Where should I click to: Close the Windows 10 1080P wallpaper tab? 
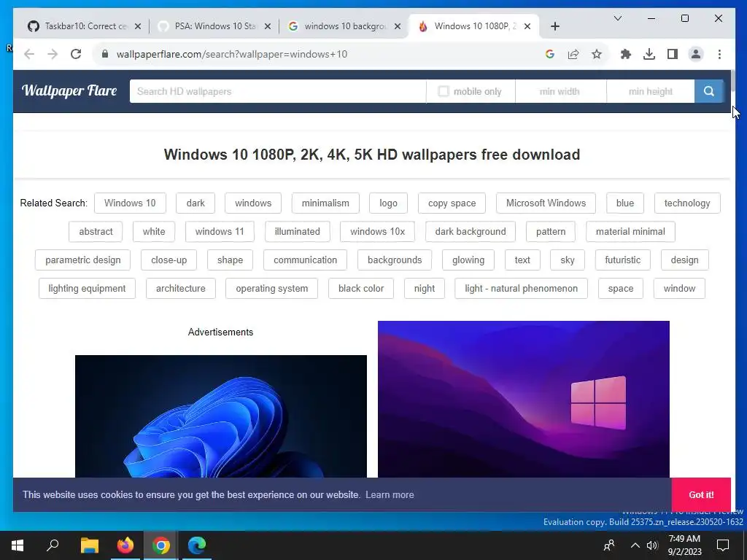tap(527, 26)
